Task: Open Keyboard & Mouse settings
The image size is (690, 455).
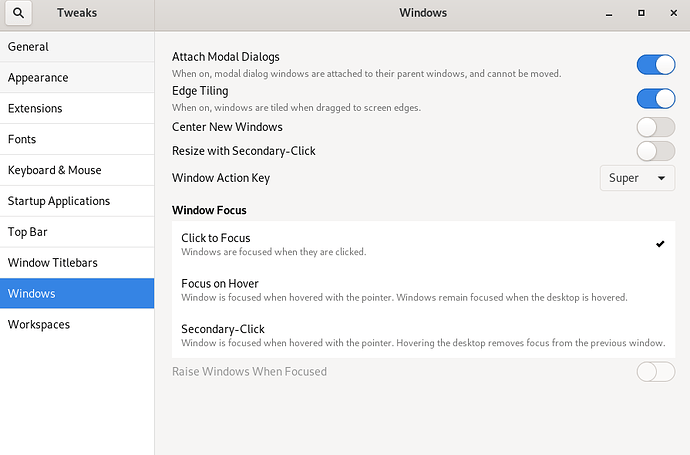Action: pyautogui.click(x=77, y=170)
